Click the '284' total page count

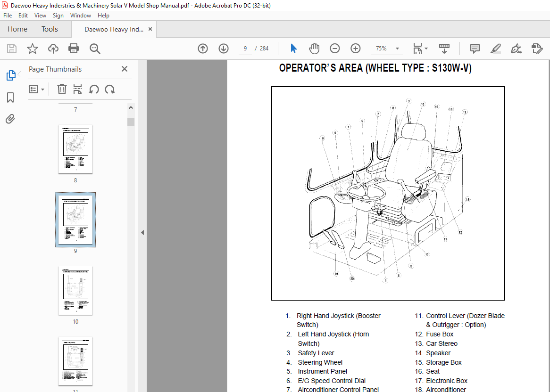click(264, 49)
